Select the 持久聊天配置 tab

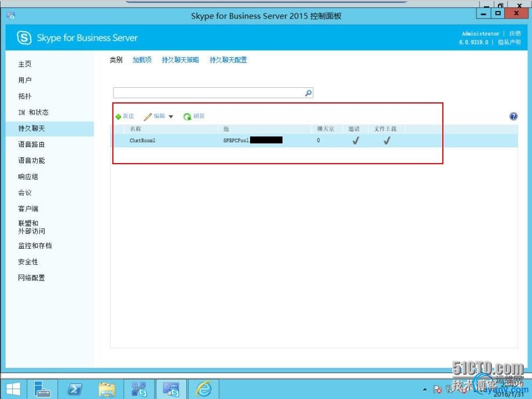coord(228,60)
